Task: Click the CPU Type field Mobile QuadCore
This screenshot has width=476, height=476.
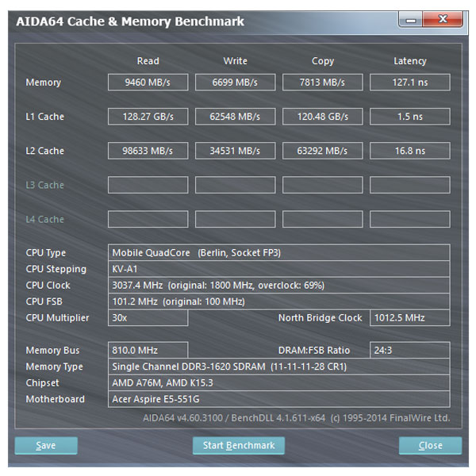Action: pos(279,252)
